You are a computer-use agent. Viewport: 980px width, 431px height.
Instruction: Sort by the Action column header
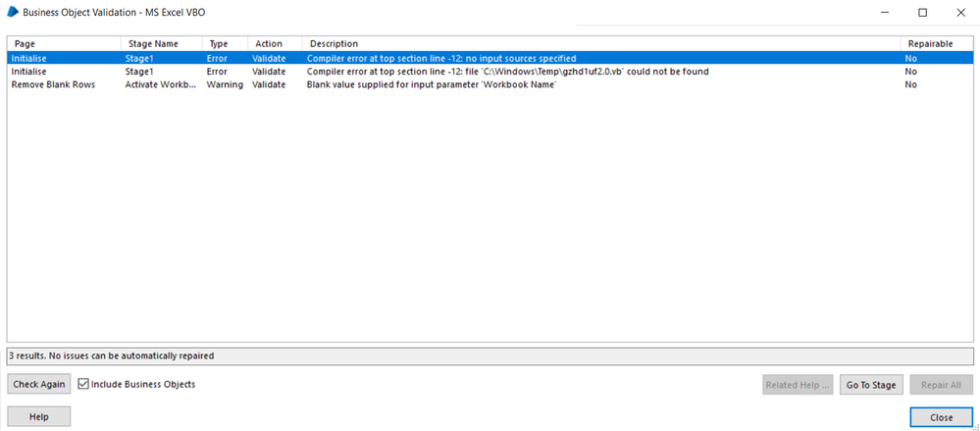[275, 44]
